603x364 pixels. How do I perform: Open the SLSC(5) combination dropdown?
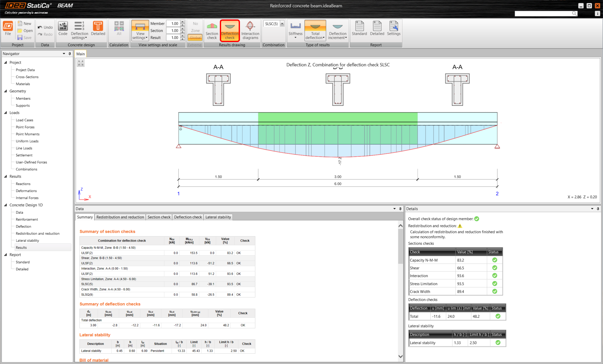(282, 23)
